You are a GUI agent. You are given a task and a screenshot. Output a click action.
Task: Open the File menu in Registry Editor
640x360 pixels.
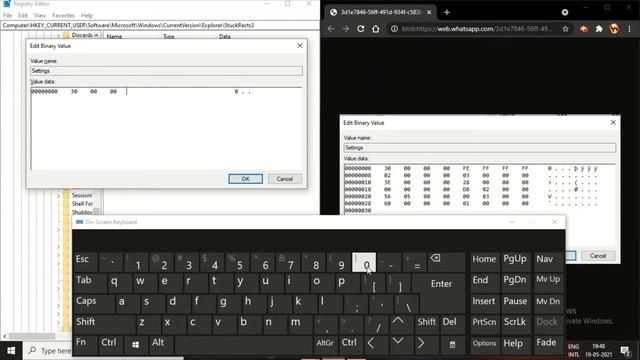(7, 16)
